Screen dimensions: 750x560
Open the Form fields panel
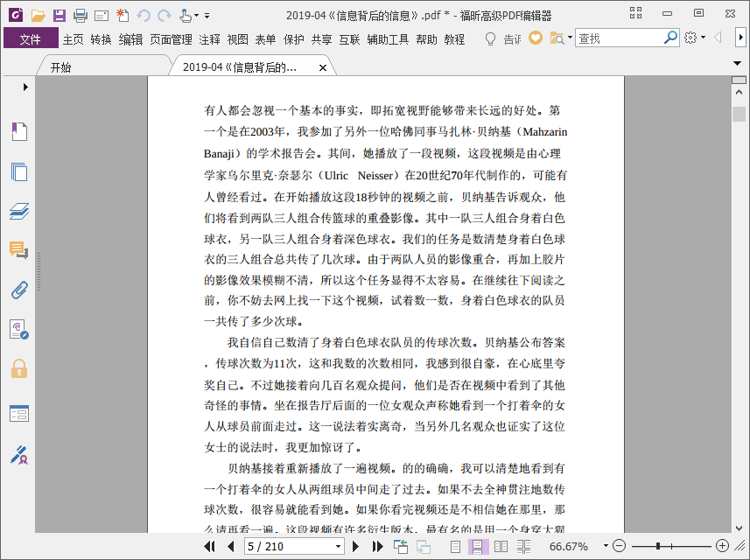tap(19, 413)
